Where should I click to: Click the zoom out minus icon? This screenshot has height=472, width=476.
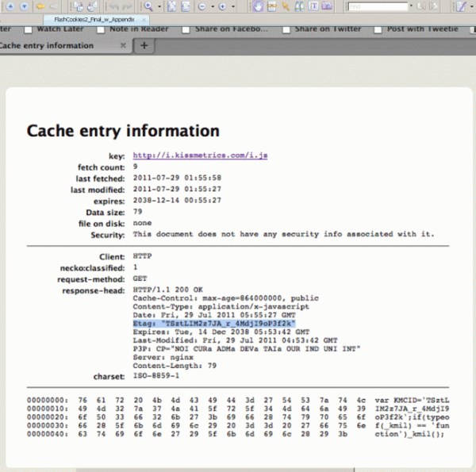click(x=202, y=6)
